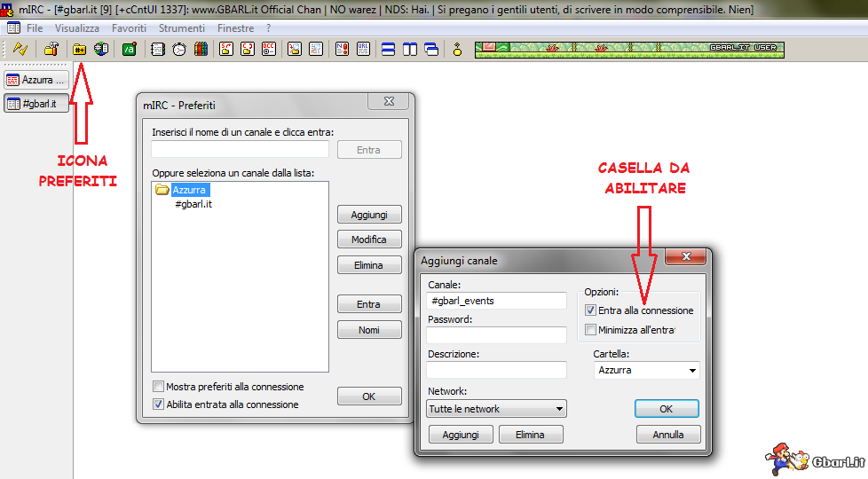Close the Aggiungi canale dialog
This screenshot has height=479, width=868.
[686, 256]
